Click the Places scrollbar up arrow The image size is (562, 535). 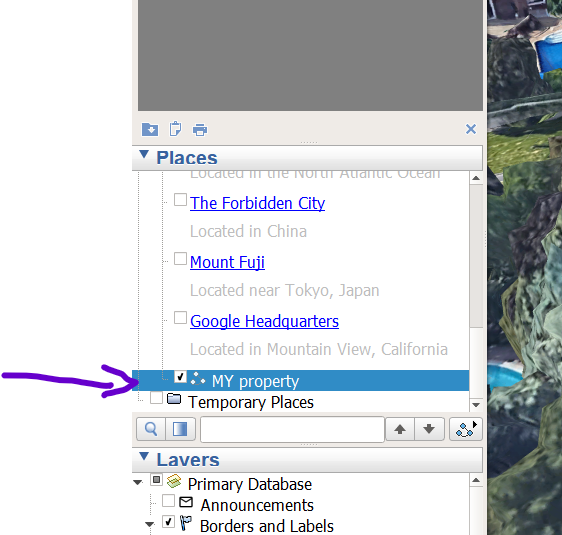tap(476, 178)
